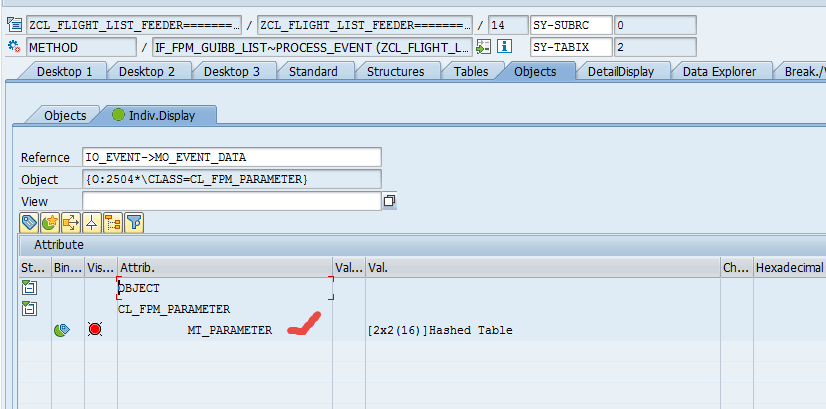Click the Attribute panel title
The image size is (826, 409).
tap(59, 245)
